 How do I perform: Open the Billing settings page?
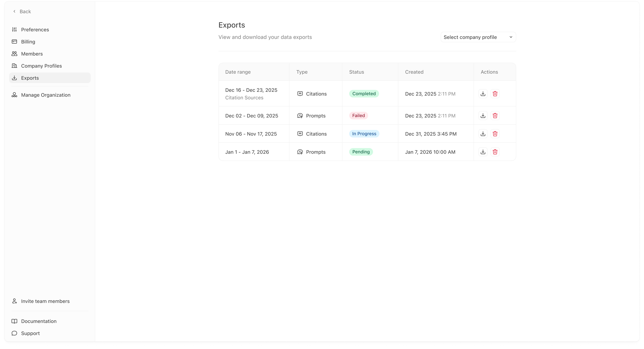[x=28, y=42]
